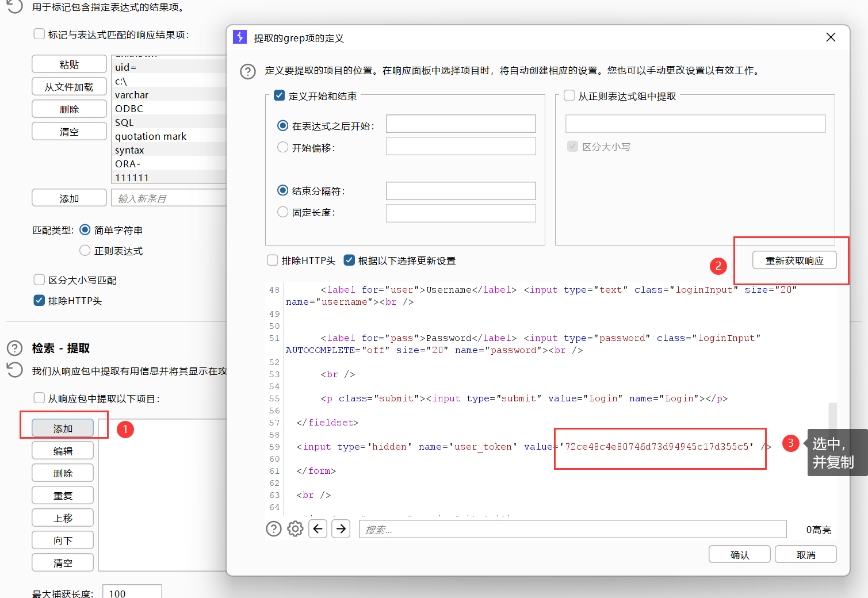Click reset icon under 检索 - 提取 heading
Image resolution: width=868 pixels, height=598 pixels.
tap(14, 370)
